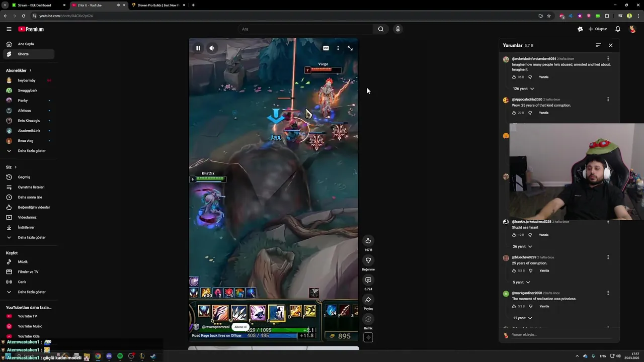Subscribe using the Abone ol button
The width and height of the screenshot is (644, 362).
pyautogui.click(x=240, y=327)
